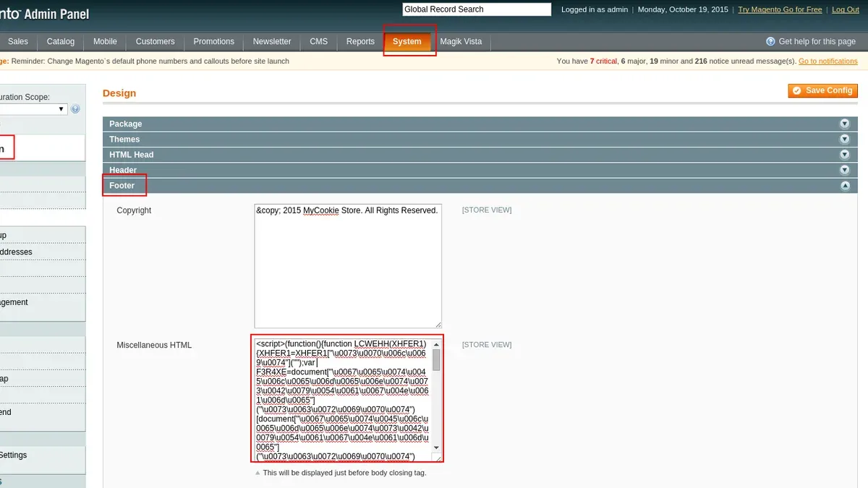This screenshot has height=488, width=868.
Task: Expand the Header section
Action: pos(480,170)
